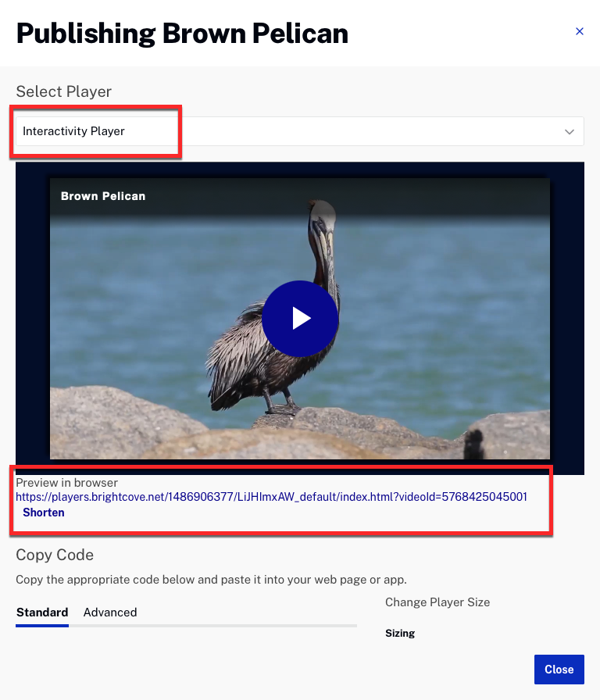Click the Publishing Brown Pelican heading

click(182, 34)
